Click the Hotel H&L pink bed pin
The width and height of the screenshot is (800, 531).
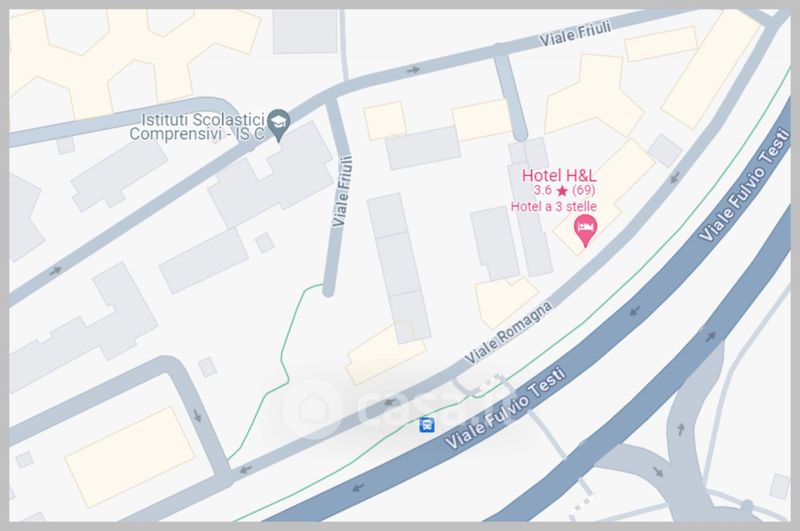click(x=585, y=231)
